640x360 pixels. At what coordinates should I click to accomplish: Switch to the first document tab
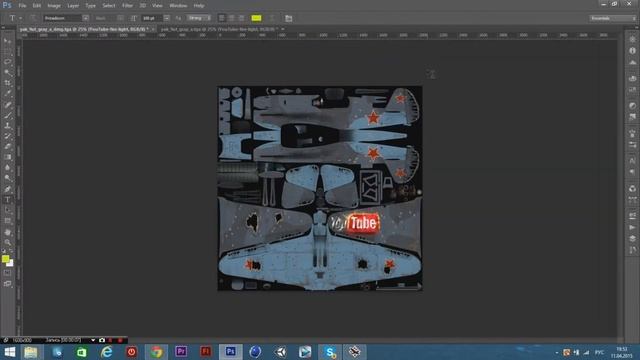click(84, 29)
